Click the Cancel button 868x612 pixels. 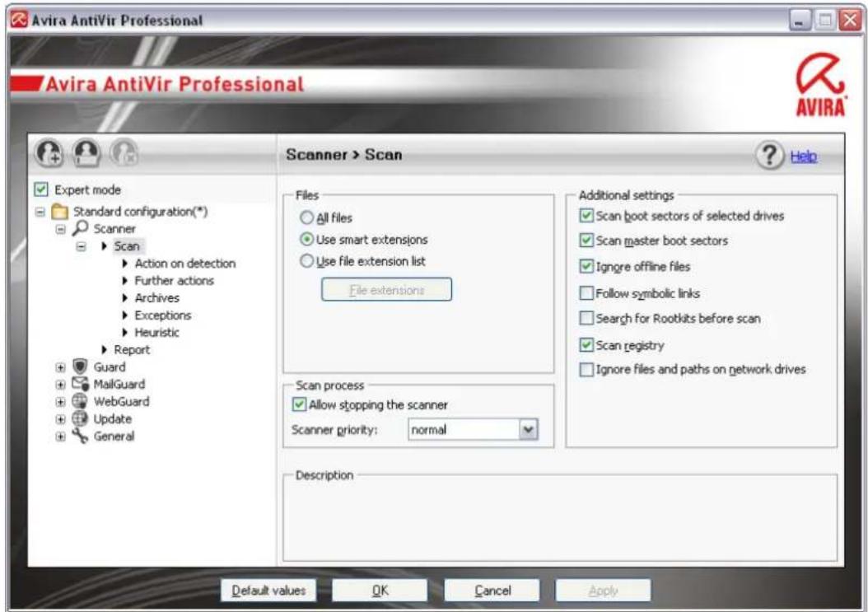pyautogui.click(x=492, y=591)
